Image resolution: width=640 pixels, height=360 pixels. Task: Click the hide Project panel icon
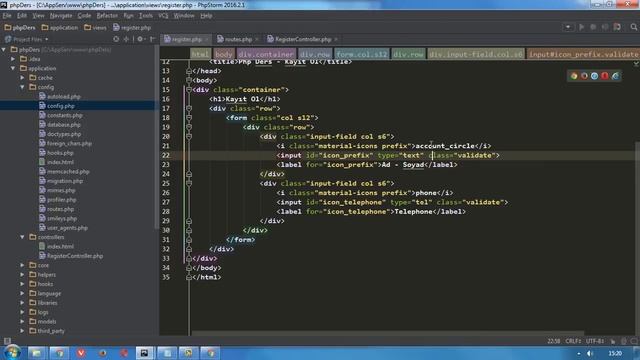pos(152,39)
